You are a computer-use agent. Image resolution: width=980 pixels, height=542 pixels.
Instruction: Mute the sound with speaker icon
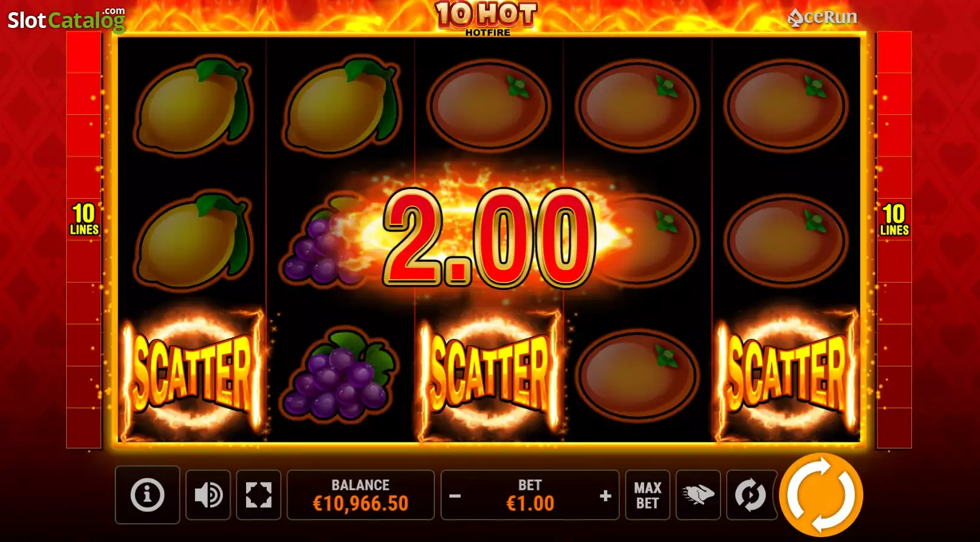[x=208, y=495]
